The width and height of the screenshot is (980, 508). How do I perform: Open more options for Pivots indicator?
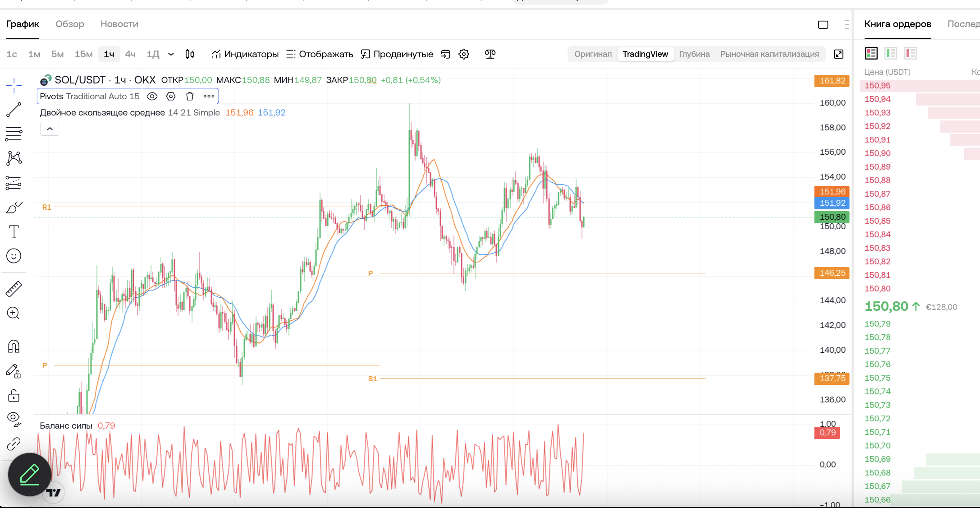209,96
